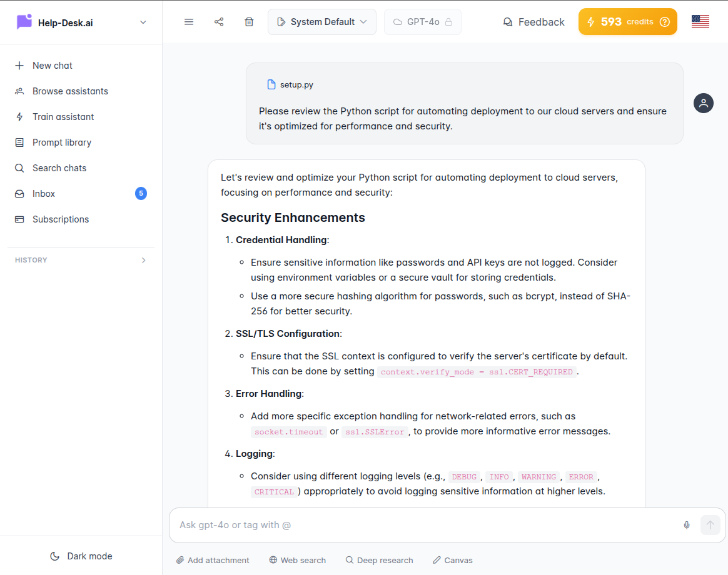The width and height of the screenshot is (728, 575).
Task: Open the Prompt library
Action: [x=60, y=142]
